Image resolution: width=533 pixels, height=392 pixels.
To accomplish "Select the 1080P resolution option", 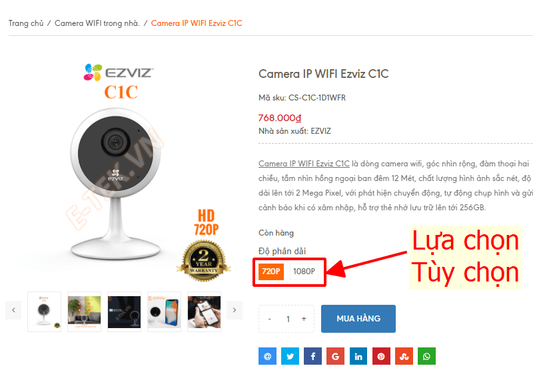I will 304,272.
